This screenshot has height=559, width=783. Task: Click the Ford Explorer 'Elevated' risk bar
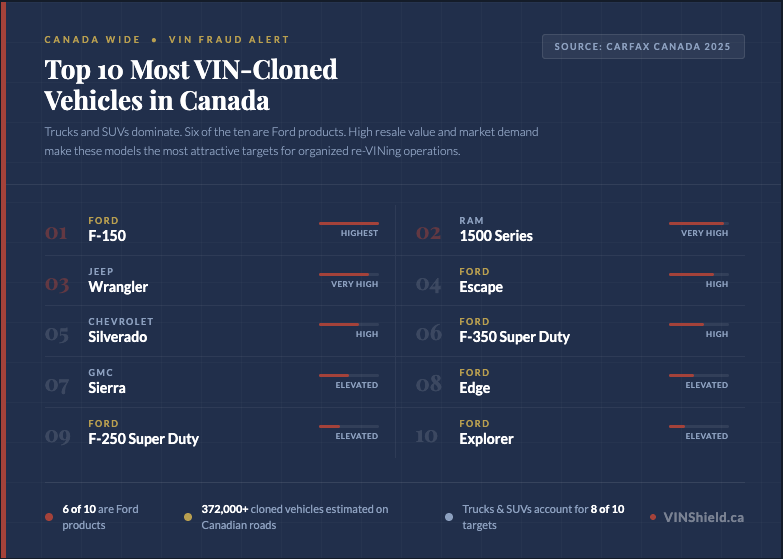[x=698, y=427]
